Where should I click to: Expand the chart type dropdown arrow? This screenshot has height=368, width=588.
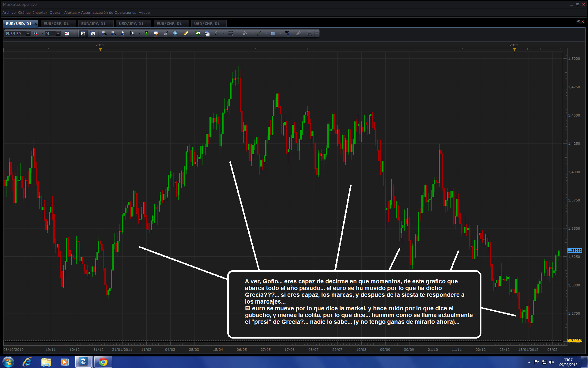pyautogui.click(x=74, y=33)
